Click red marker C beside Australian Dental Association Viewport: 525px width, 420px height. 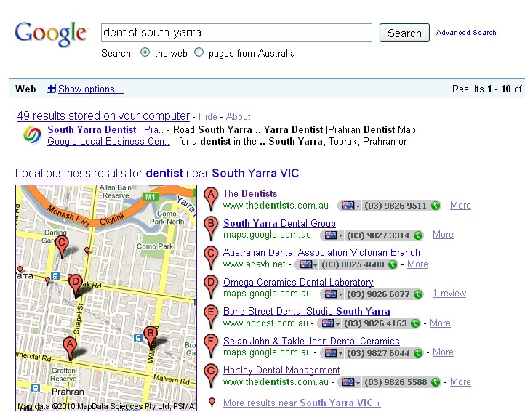(x=211, y=259)
